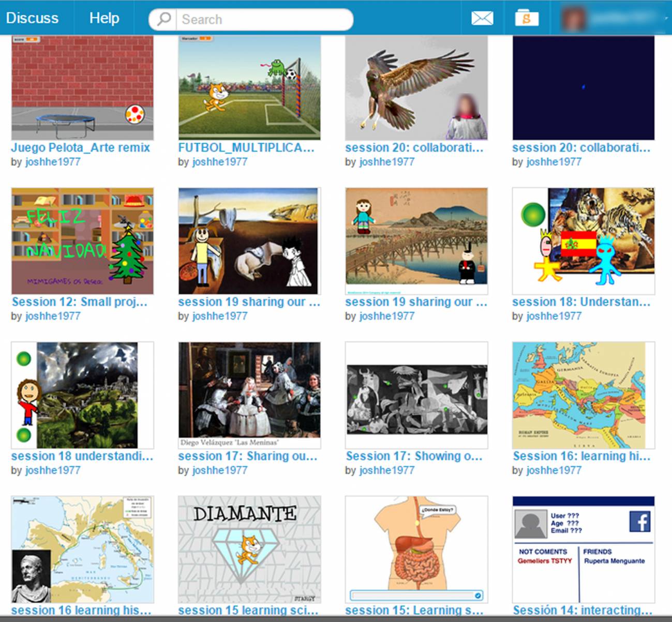Open the 'Juego Pelota_Arte remix' title link
The height and width of the screenshot is (622, 672).
tap(81, 148)
